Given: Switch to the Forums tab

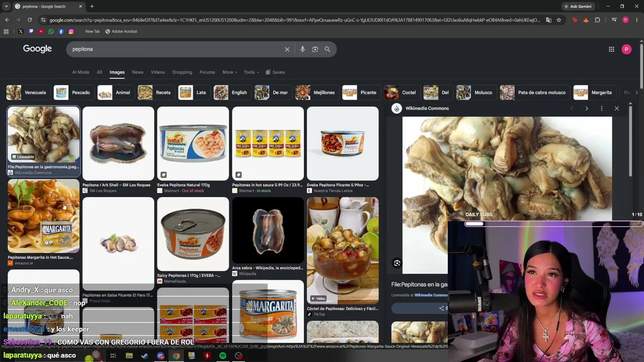Looking at the screenshot, I should click(x=207, y=72).
